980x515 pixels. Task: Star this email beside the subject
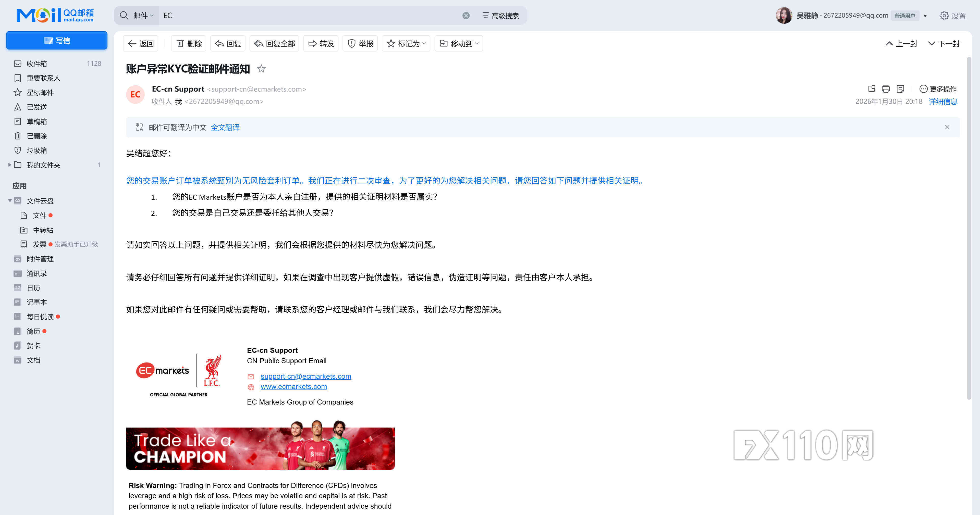pyautogui.click(x=261, y=69)
